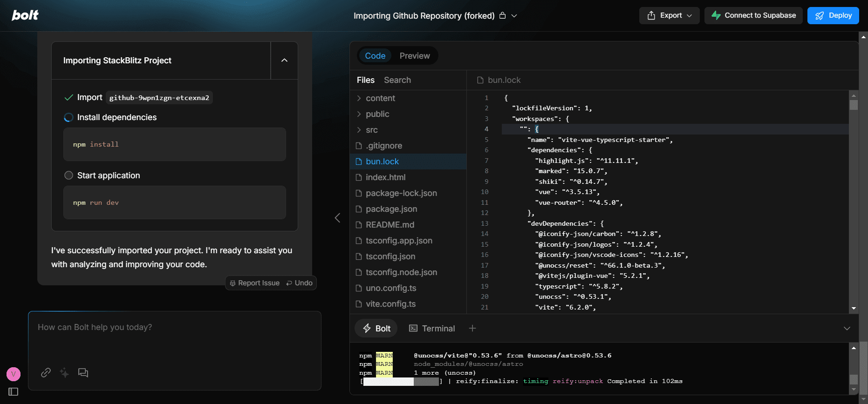Switch to Preview view
The height and width of the screenshot is (404, 868).
point(415,56)
